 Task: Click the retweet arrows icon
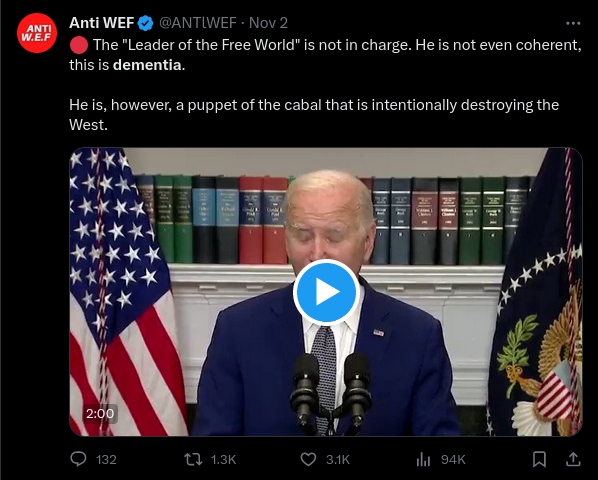point(193,459)
